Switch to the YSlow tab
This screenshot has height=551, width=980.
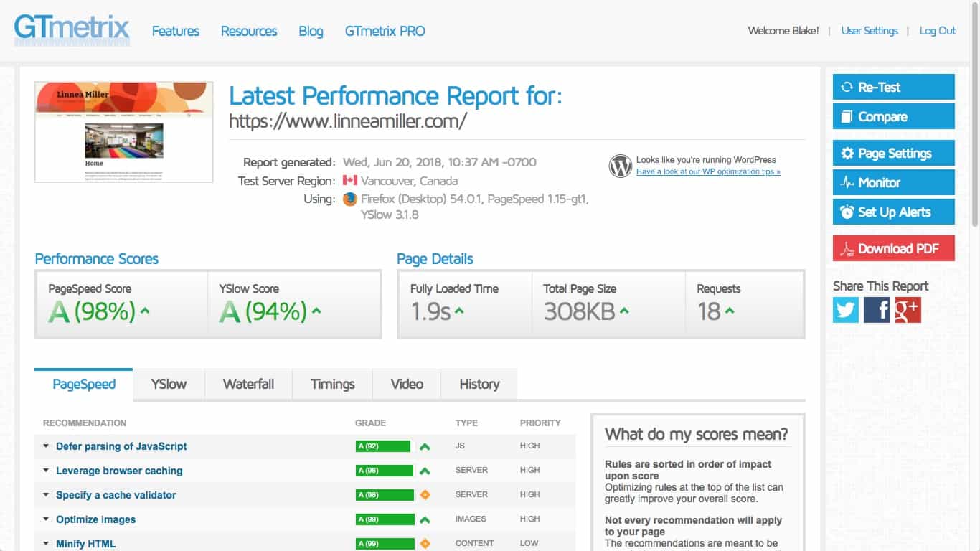click(x=169, y=384)
